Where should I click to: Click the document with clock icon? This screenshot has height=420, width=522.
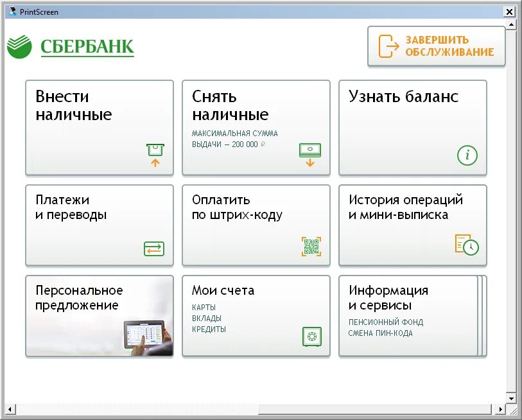[x=467, y=245]
